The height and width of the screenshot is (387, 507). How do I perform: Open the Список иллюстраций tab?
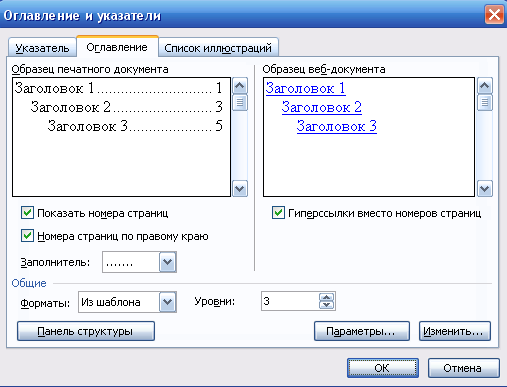pyautogui.click(x=218, y=48)
